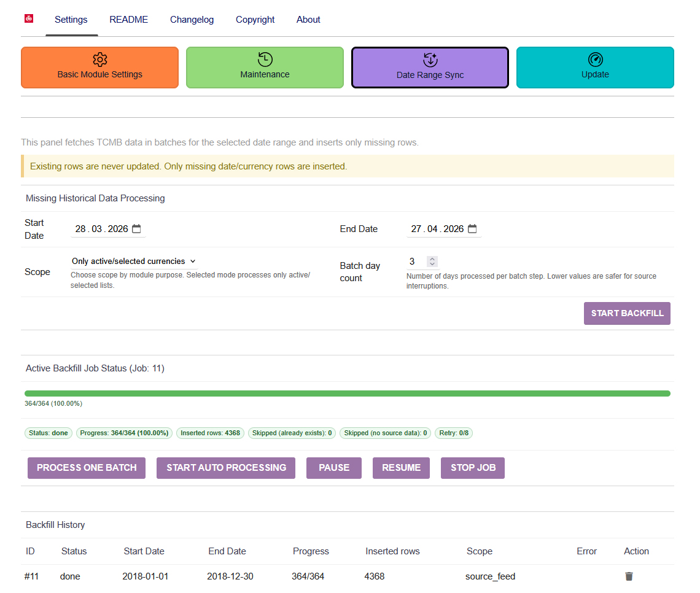
Task: Click the green backfill progress bar
Action: pyautogui.click(x=348, y=393)
